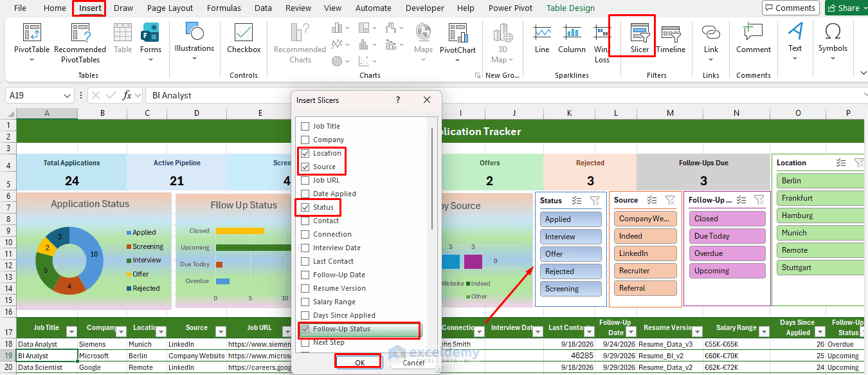Open the Source column filter dropdown
868x375 pixels.
[x=221, y=332]
